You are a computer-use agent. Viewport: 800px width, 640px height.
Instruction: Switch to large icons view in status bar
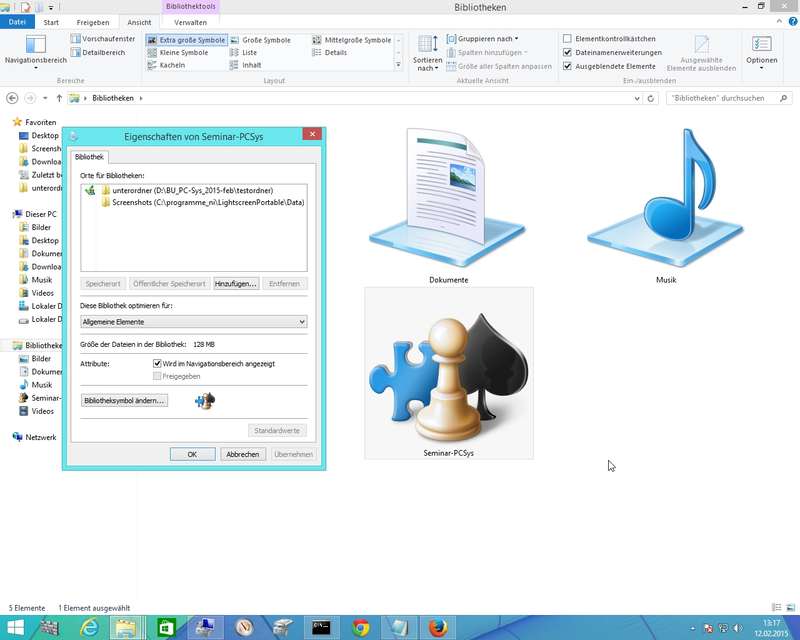pyautogui.click(x=790, y=608)
